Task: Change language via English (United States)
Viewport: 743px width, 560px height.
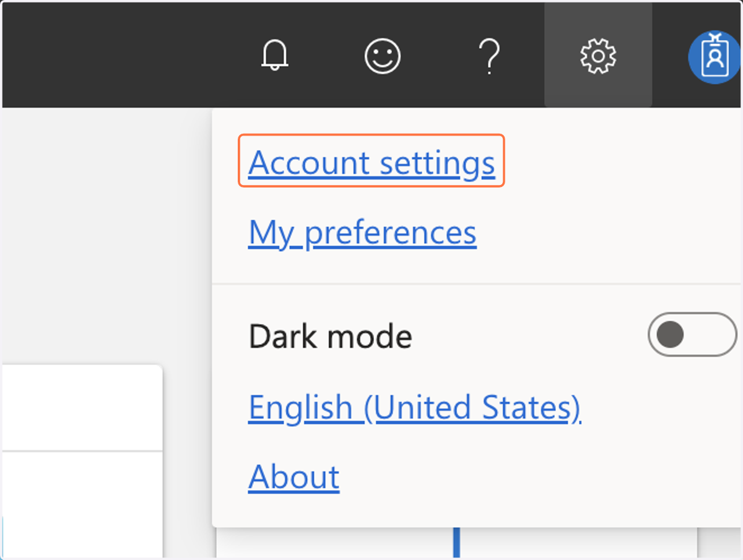Action: (x=414, y=407)
